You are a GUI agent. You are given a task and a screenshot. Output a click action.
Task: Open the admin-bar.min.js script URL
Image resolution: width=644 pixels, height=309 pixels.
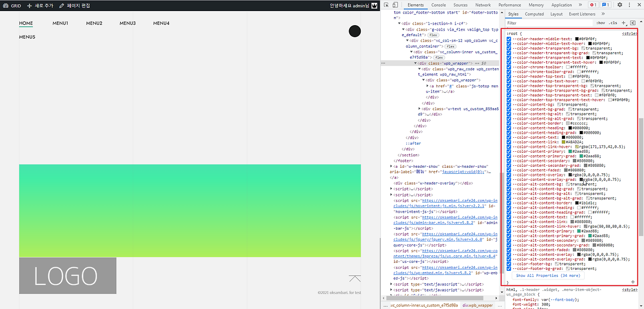point(445,220)
